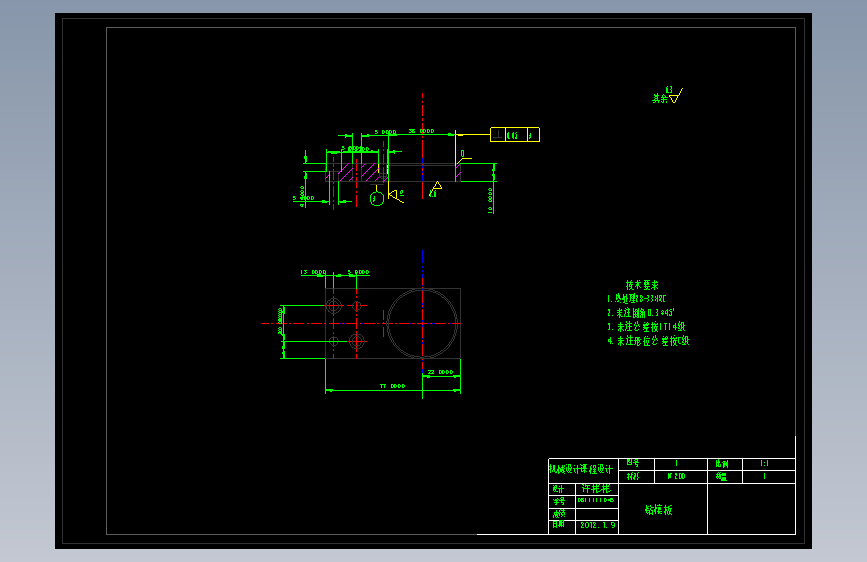Select the surface roughness symbol beside 其余
867x562 pixels.
click(676, 95)
